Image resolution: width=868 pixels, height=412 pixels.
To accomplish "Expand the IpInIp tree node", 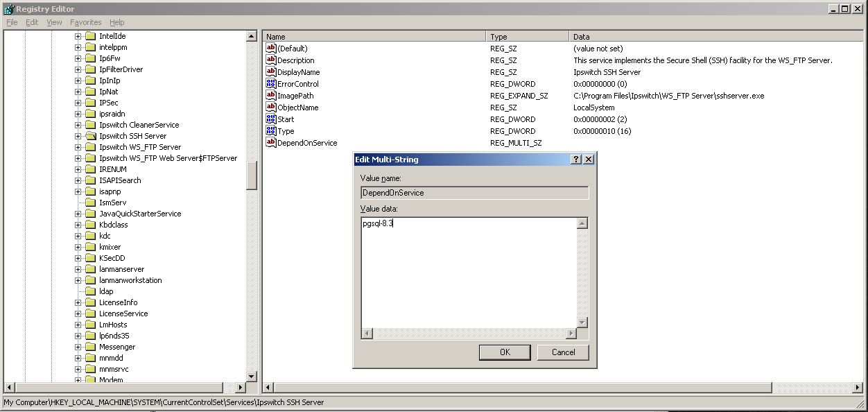I will click(78, 80).
